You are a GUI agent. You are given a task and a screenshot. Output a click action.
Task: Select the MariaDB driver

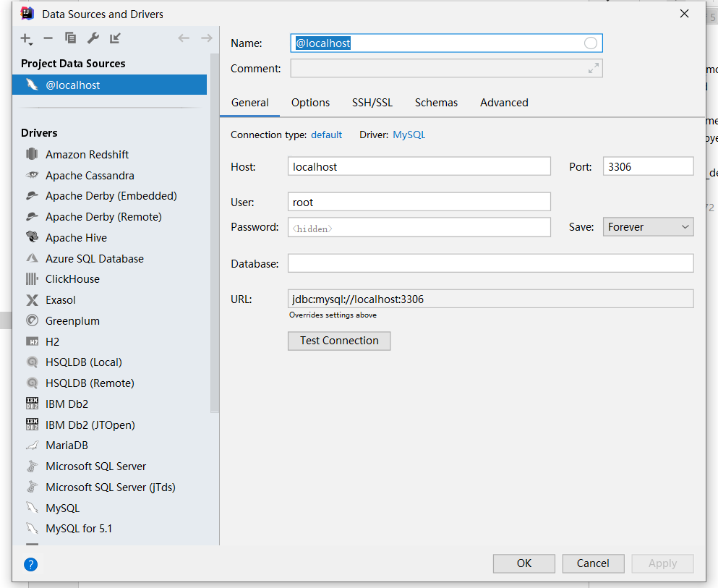coord(67,446)
